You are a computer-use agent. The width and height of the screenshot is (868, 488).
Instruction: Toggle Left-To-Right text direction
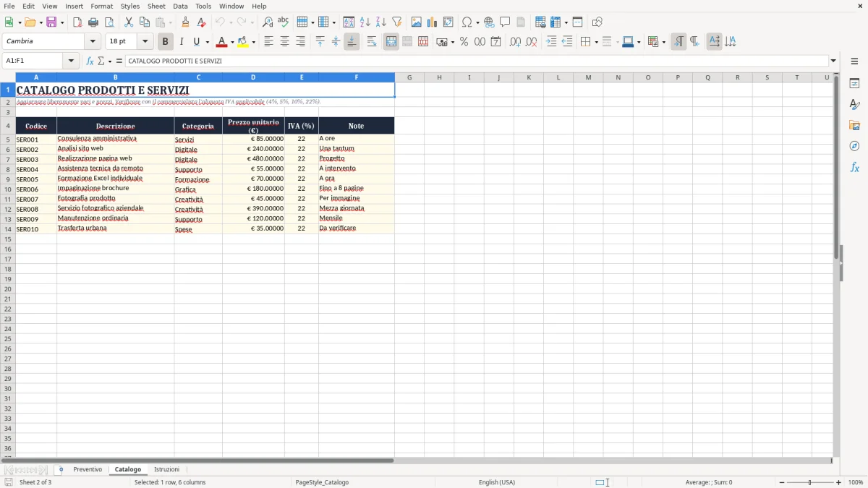coord(678,42)
